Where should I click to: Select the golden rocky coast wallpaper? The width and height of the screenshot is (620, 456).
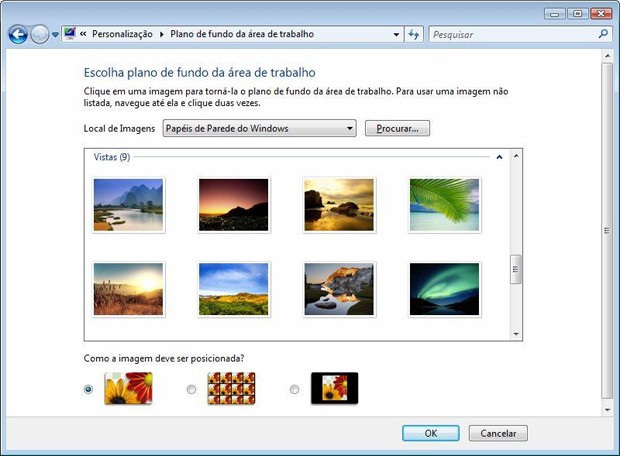point(339,205)
